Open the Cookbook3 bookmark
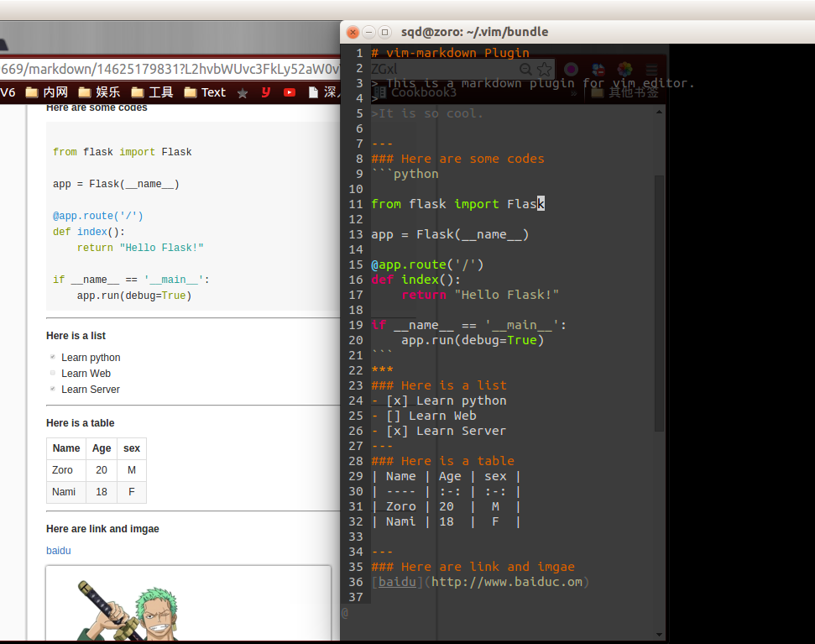The image size is (815, 644). tap(415, 92)
